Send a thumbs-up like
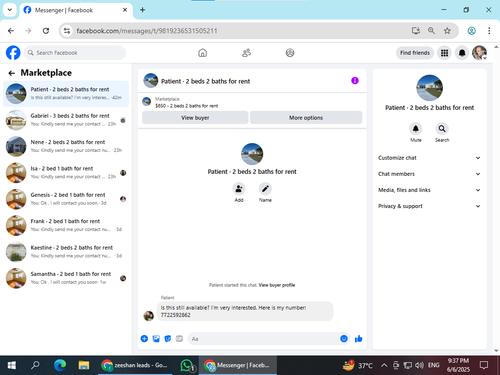Screen dimensions: 500x375 coord(358,339)
